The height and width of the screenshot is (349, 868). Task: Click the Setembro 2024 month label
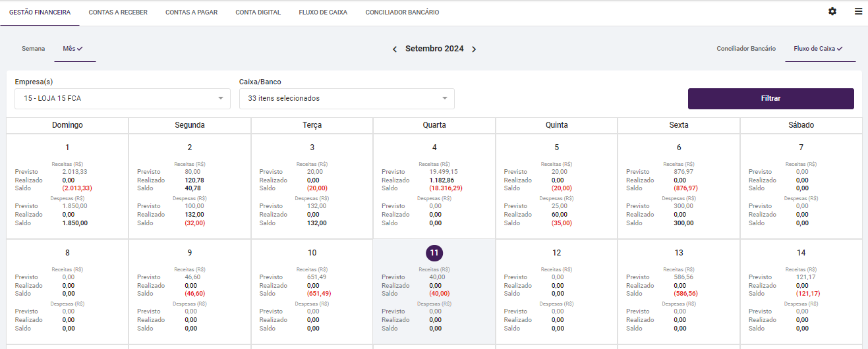pyautogui.click(x=434, y=49)
